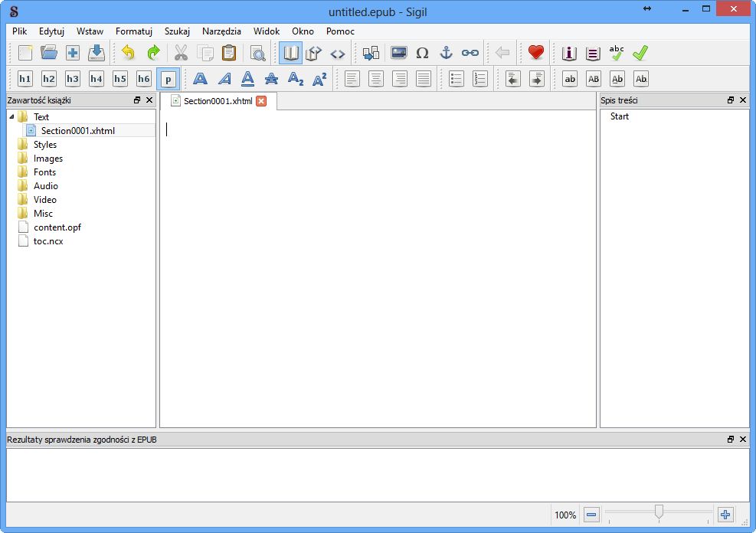Open the Plik menu
This screenshot has height=533, width=756.
[20, 31]
